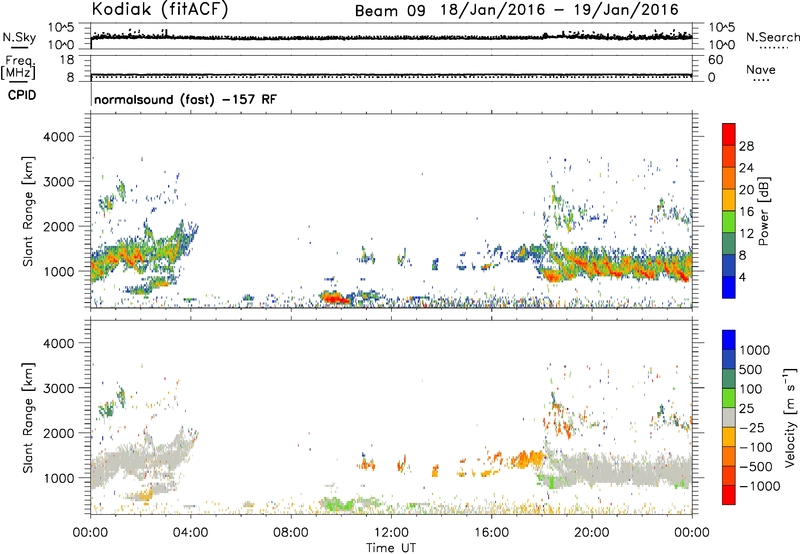Click the "60" Nave axis tick
This screenshot has height=554, width=800.
(716, 60)
